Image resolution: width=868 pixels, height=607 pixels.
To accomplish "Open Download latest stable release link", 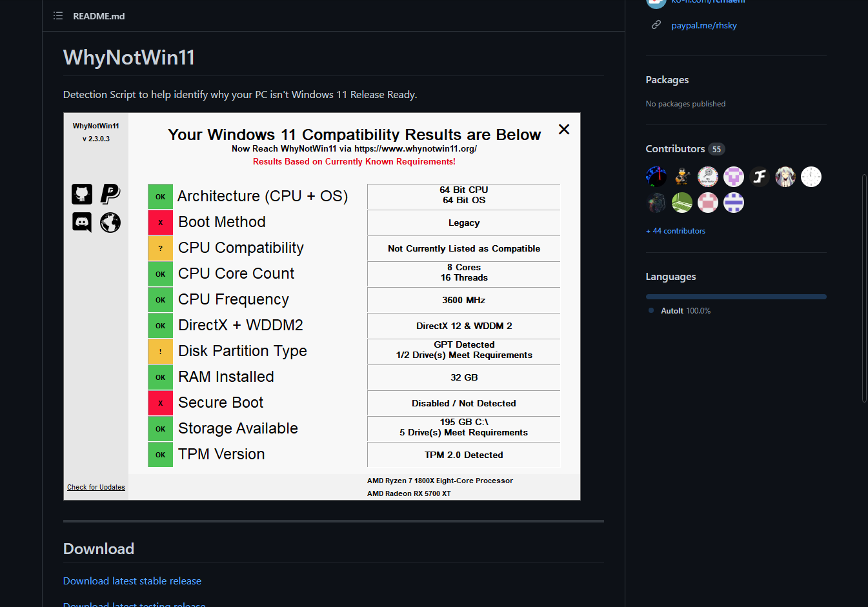I will [x=132, y=581].
